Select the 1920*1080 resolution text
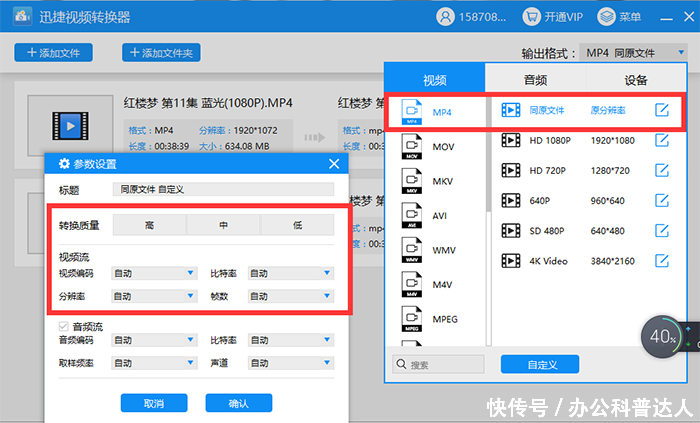Image resolution: width=700 pixels, height=423 pixels. [612, 140]
